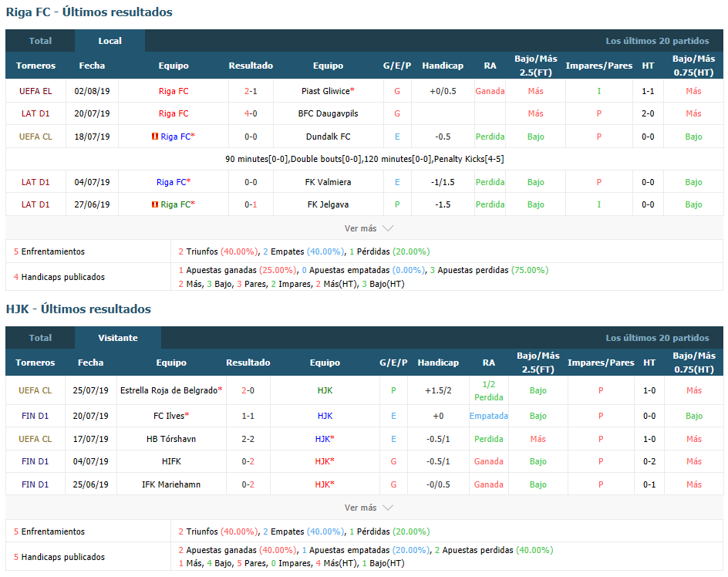728x577 pixels.
Task: Click the 0-2 result of IFK Mariehamn match
Action: (x=248, y=484)
